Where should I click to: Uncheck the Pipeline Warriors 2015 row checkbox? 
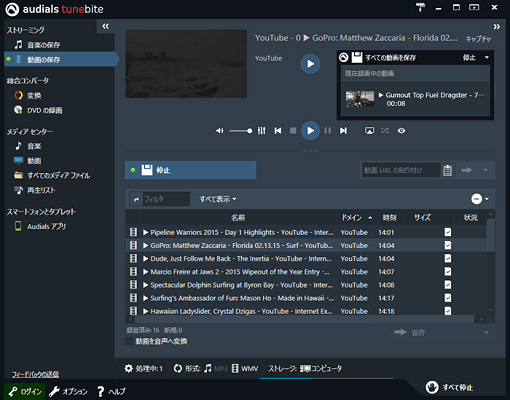point(448,232)
